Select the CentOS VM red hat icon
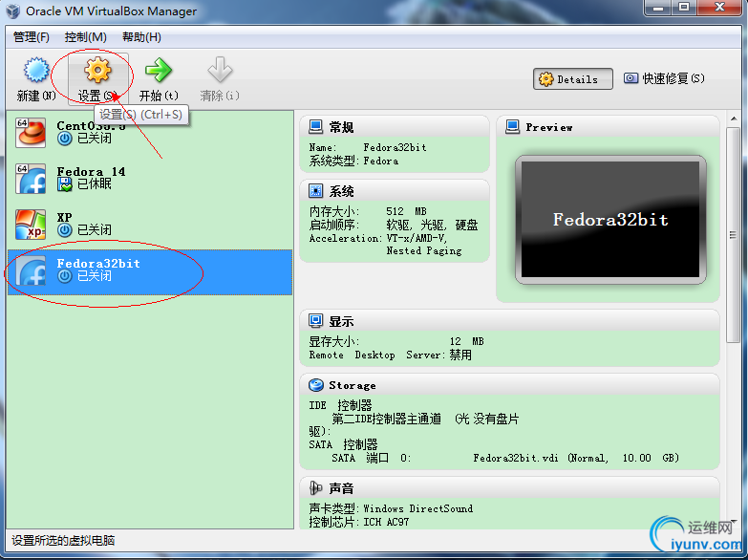The width and height of the screenshot is (748, 560). click(x=31, y=133)
